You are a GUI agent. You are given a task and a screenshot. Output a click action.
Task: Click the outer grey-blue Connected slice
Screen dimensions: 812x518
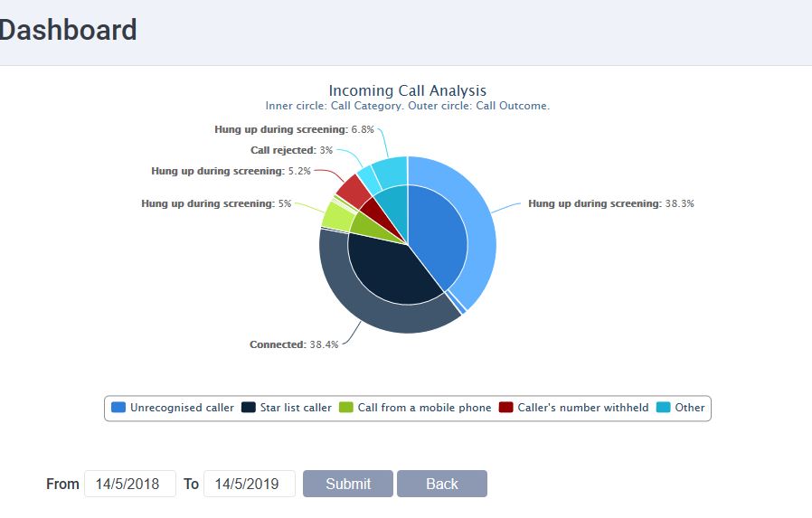coord(362,307)
